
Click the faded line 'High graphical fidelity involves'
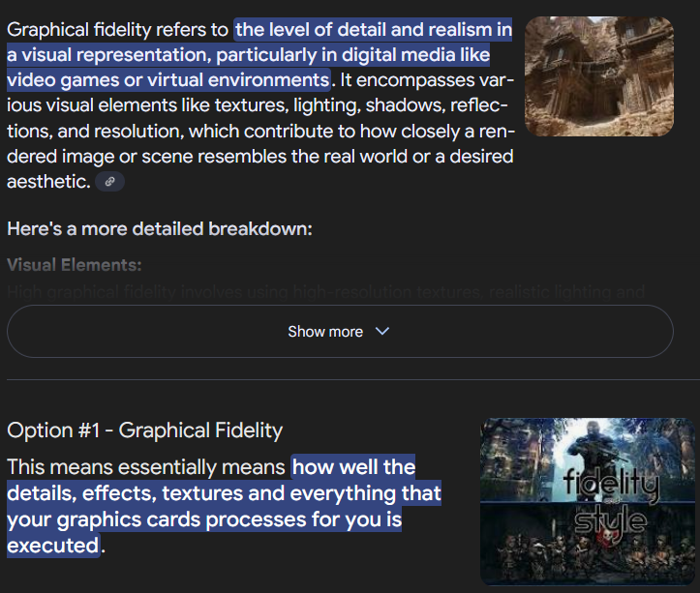(125, 292)
